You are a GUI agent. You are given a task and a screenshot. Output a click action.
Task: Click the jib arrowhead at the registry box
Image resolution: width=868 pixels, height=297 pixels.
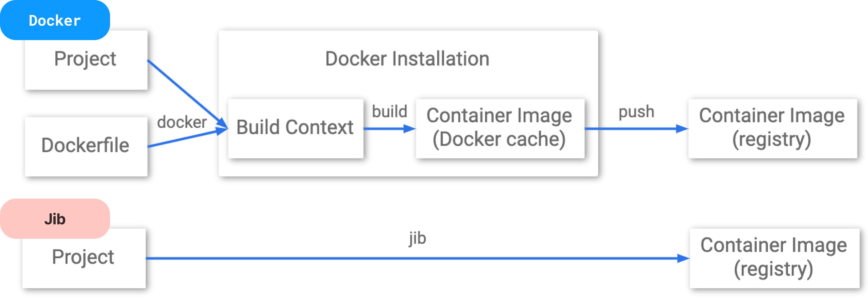click(684, 258)
